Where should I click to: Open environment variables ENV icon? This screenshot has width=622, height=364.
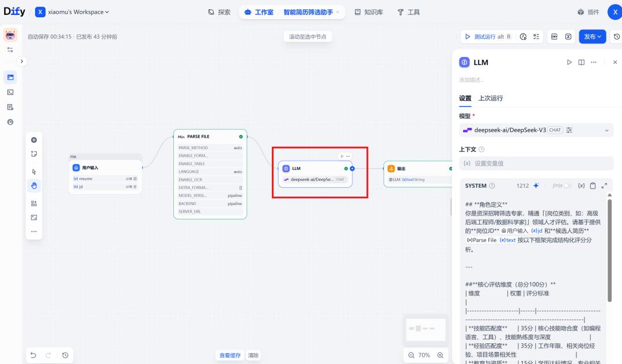pos(554,36)
